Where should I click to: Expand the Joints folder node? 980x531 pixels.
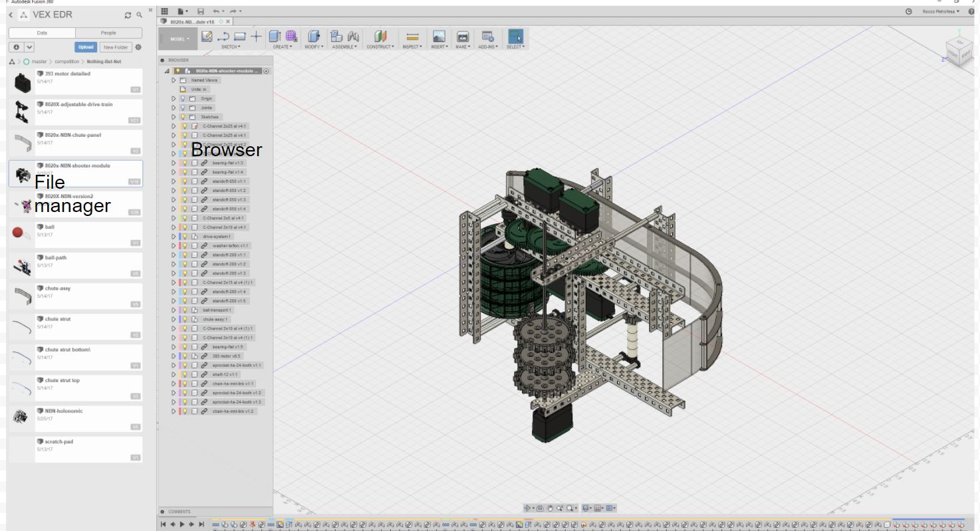point(174,108)
